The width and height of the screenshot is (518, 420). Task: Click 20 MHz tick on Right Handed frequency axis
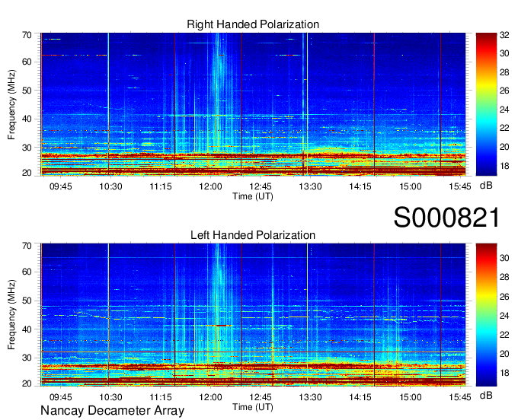(27, 173)
